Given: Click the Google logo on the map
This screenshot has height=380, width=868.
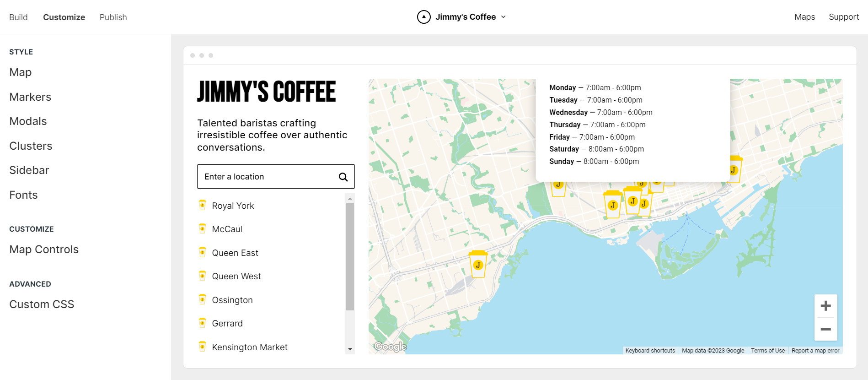Looking at the screenshot, I should point(390,347).
